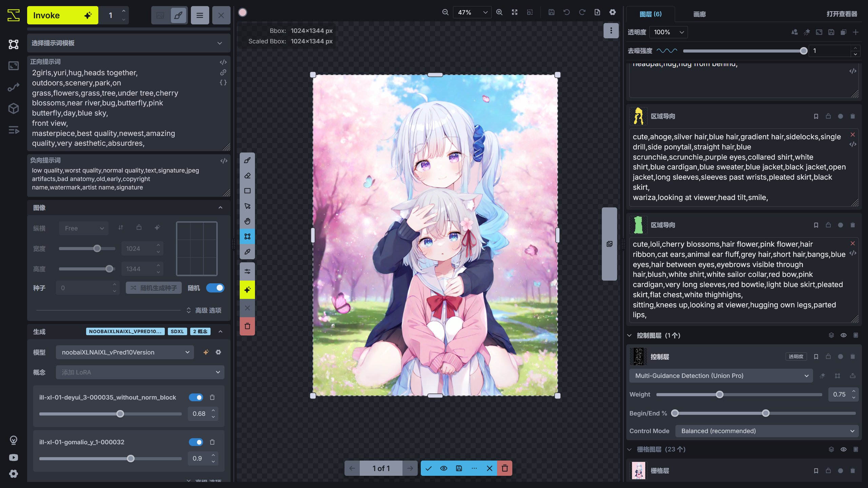
Task: Select the Move selection tool
Action: [247, 206]
